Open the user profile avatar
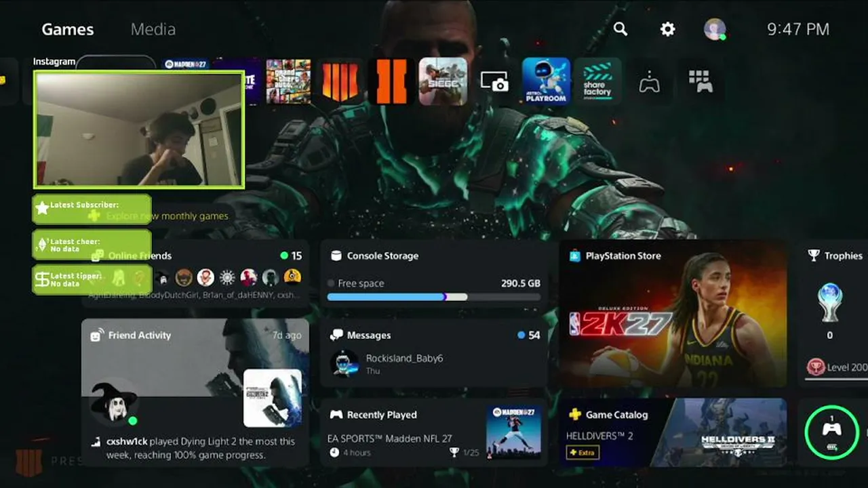The width and height of the screenshot is (868, 488). tap(715, 29)
